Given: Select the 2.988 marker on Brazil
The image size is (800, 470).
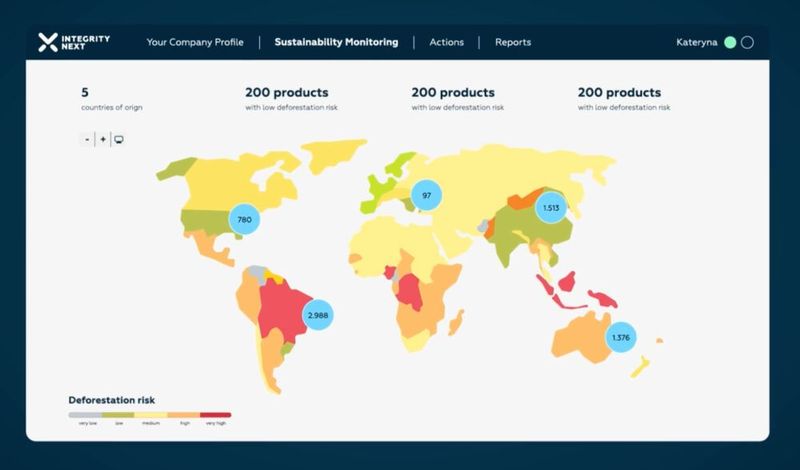Looking at the screenshot, I should point(317,315).
